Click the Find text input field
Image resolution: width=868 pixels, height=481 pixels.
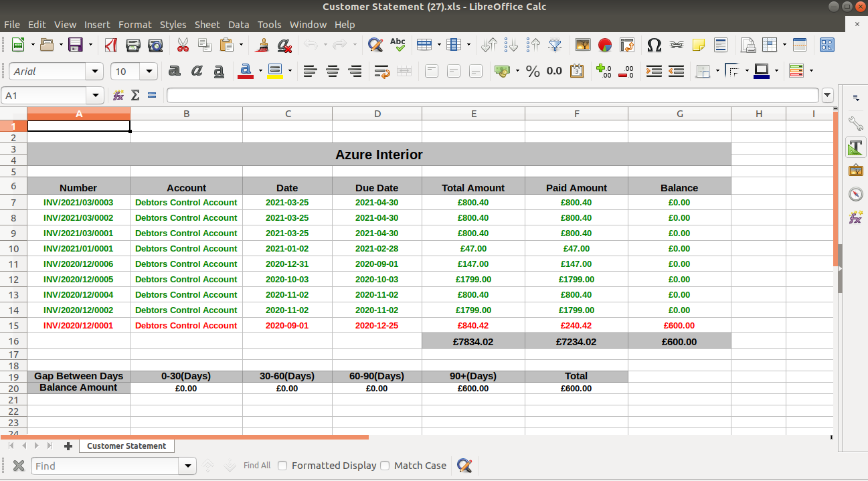105,466
